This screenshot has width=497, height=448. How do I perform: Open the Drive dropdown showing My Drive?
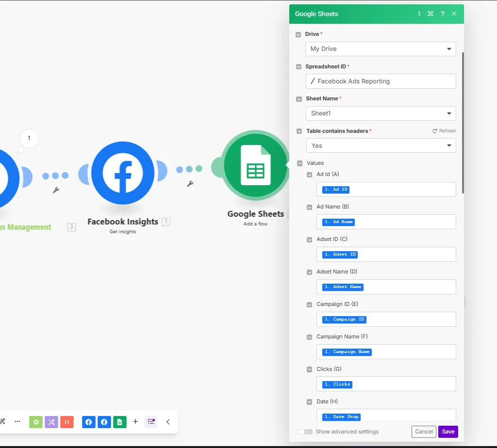click(x=381, y=49)
